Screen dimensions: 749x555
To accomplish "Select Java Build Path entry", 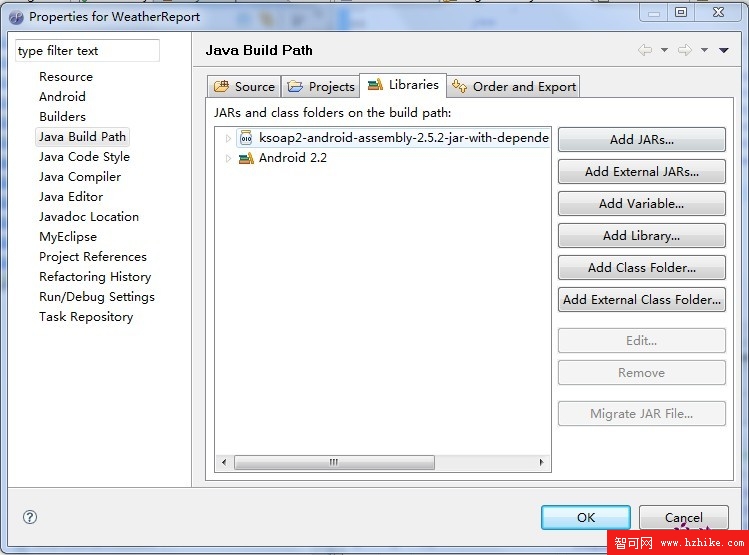I will coord(82,137).
